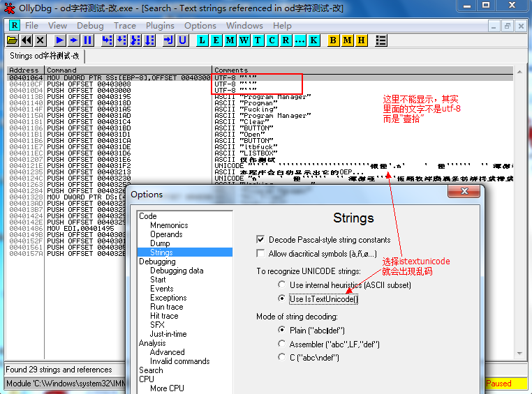532x394 pixels.
Task: Click the Step over toolbar icon
Action: pos(121,40)
